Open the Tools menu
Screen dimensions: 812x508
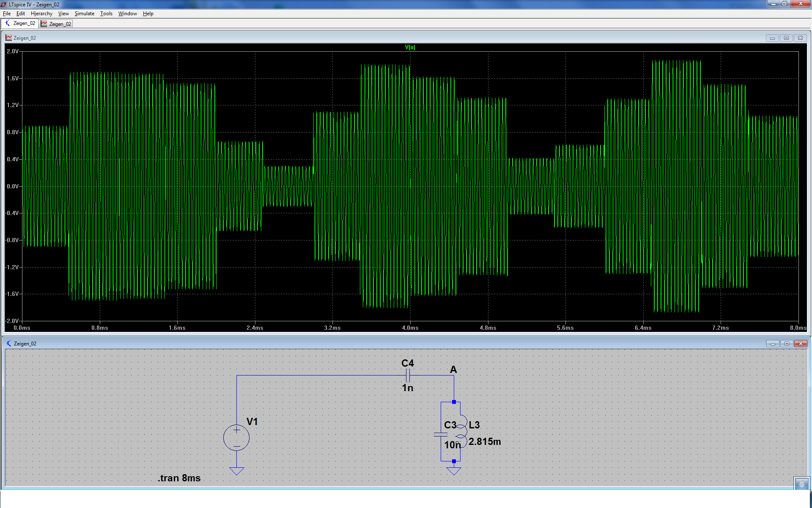coord(106,14)
